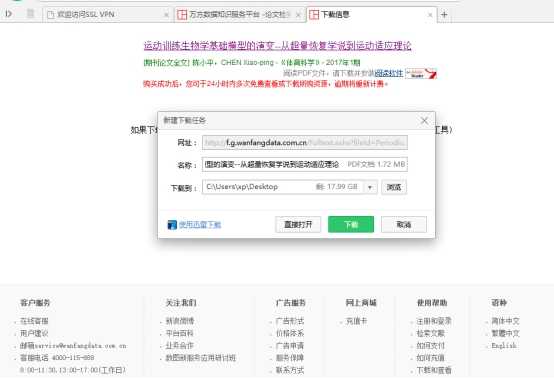The width and height of the screenshot is (554, 378).
Task: Click the green 下载 button
Action: click(351, 224)
